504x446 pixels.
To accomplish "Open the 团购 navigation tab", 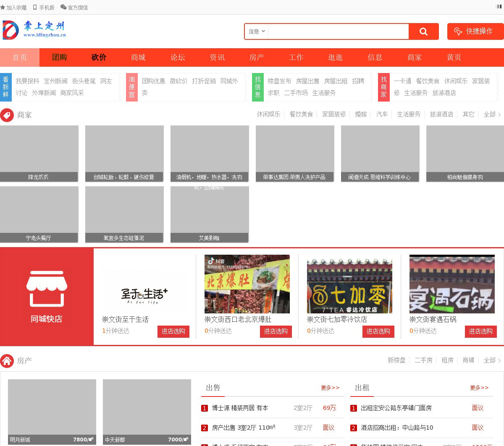I will point(59,57).
